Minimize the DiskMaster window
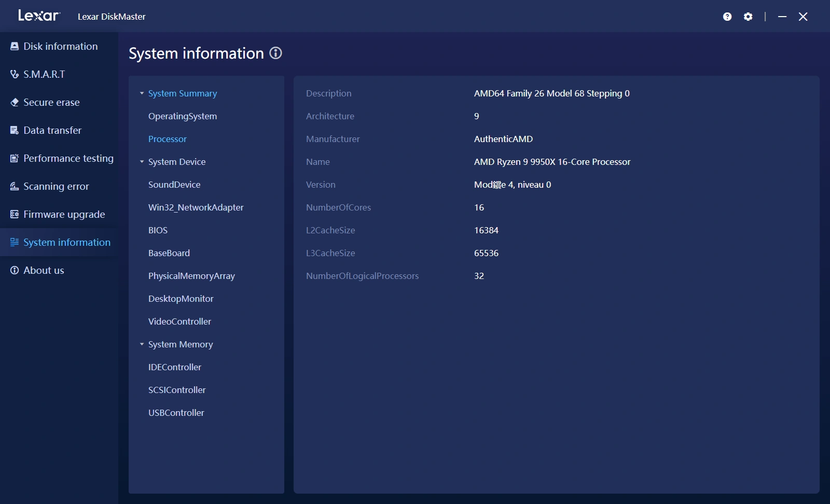830x504 pixels. 782,17
